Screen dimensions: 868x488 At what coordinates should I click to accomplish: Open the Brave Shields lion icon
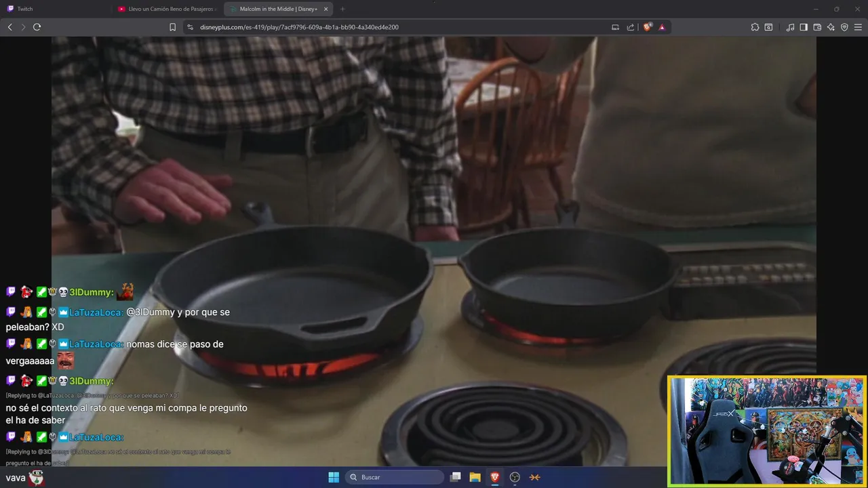tap(648, 27)
